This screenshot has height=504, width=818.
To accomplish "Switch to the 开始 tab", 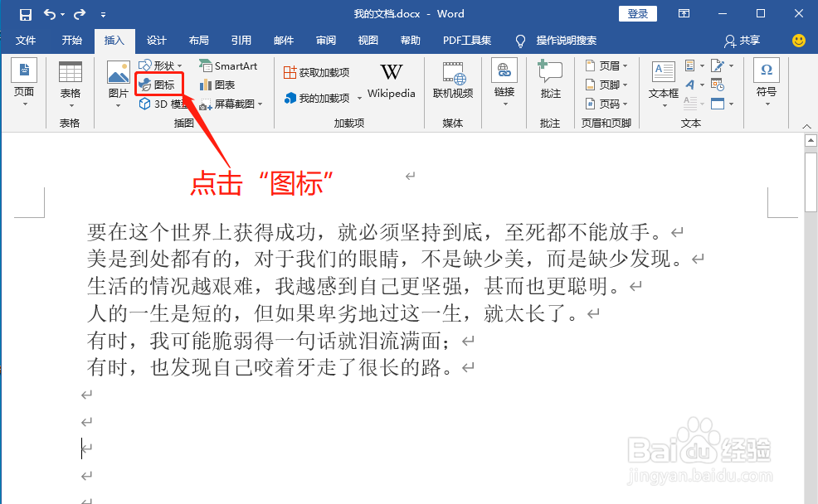I will (71, 40).
